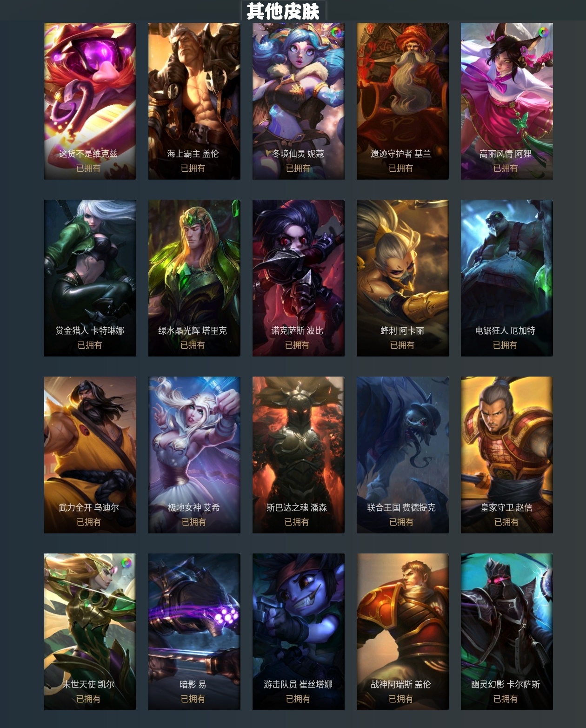
Task: Click the 已拥有 label under 游击队员 崔丝塔娜
Action: 298,699
